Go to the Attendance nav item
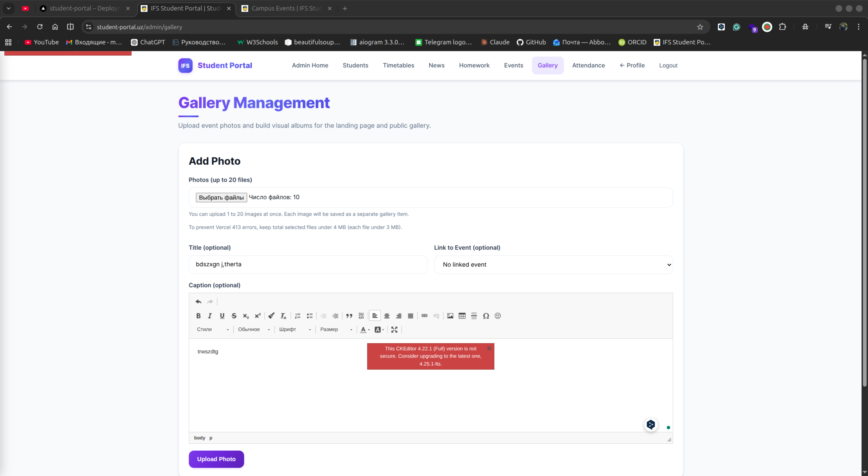Image resolution: width=868 pixels, height=476 pixels. tap(588, 65)
